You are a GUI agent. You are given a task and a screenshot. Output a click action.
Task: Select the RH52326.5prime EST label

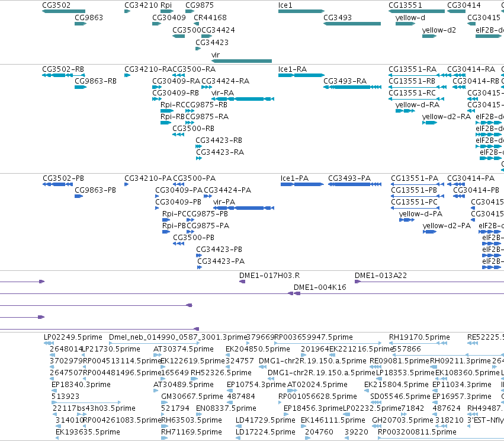click(221, 373)
